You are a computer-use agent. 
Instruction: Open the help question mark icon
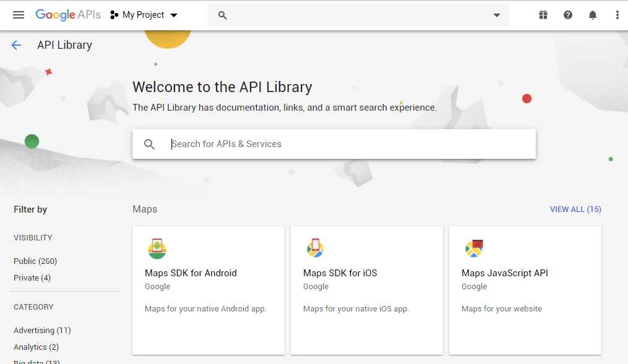[568, 15]
